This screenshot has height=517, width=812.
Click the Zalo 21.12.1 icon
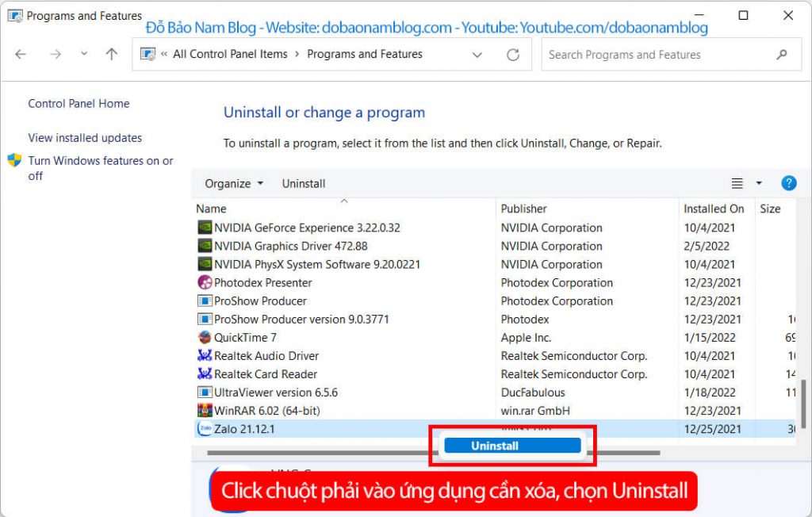pos(205,429)
